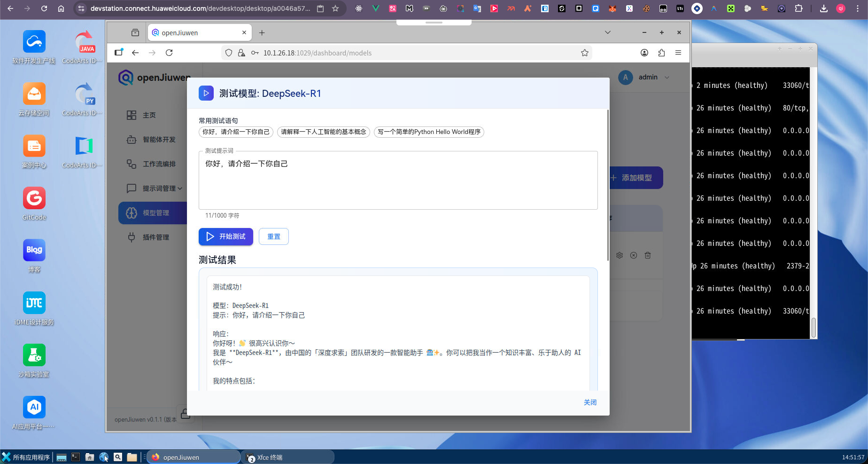The image size is (868, 464).
Task: Bookmark the page with inner browser star
Action: click(x=585, y=53)
